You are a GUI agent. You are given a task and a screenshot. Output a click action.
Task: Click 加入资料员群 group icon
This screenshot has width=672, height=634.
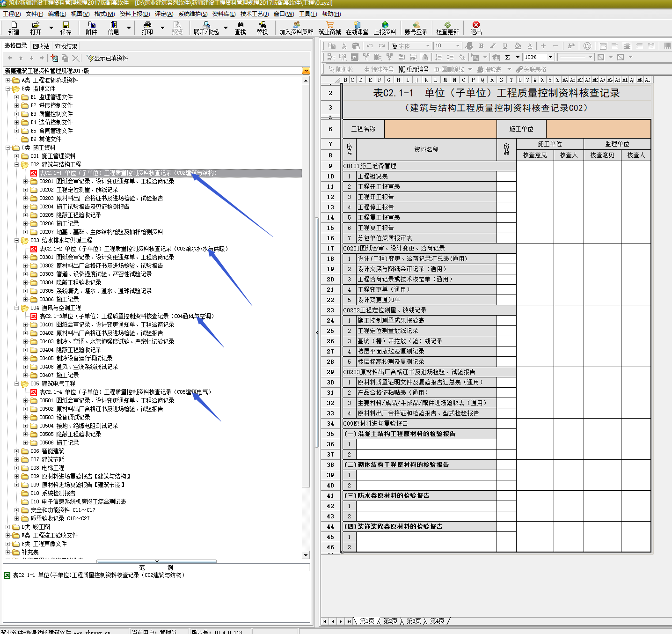click(296, 28)
